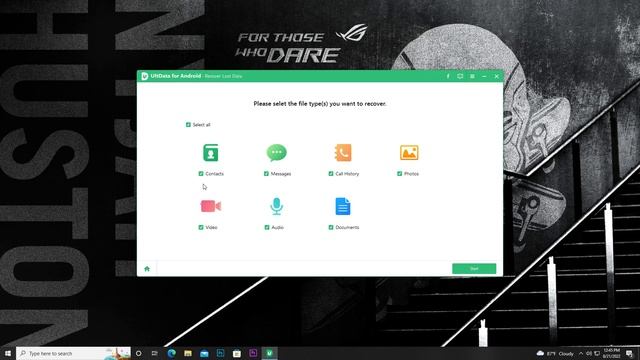Click the Video camera icon
The height and width of the screenshot is (360, 640).
211,206
